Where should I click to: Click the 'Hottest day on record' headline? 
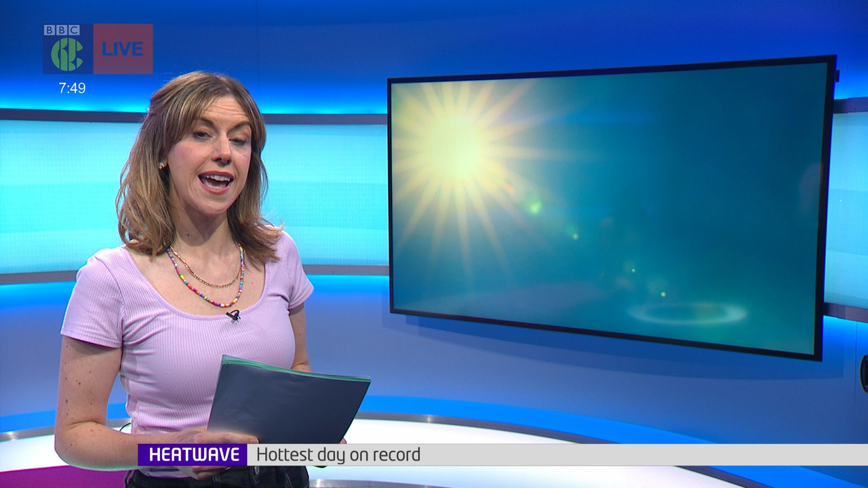pyautogui.click(x=338, y=455)
